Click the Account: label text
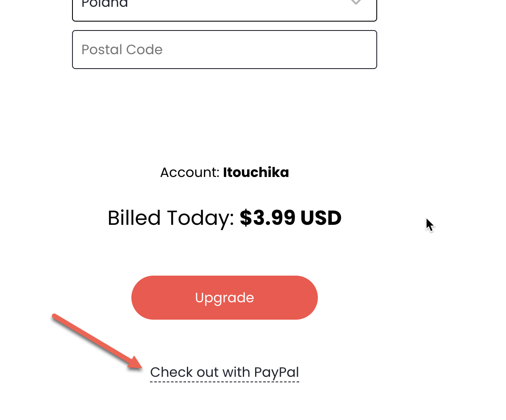 coord(190,172)
